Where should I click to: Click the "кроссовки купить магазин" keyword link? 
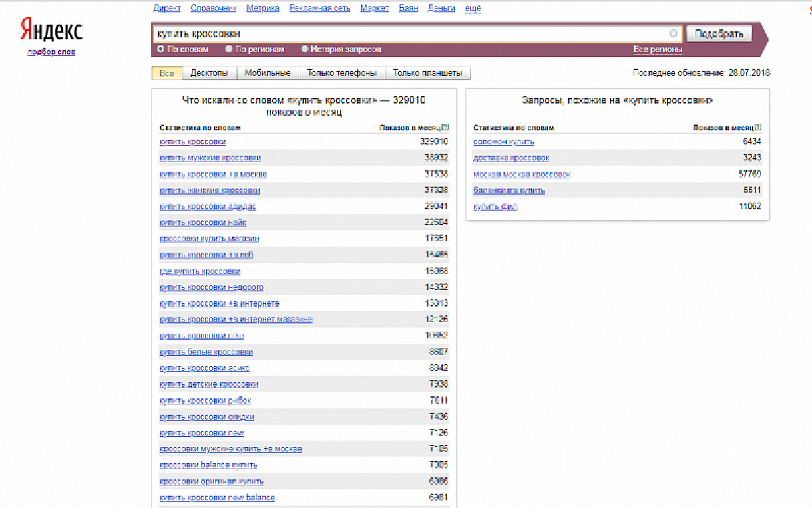click(x=210, y=239)
